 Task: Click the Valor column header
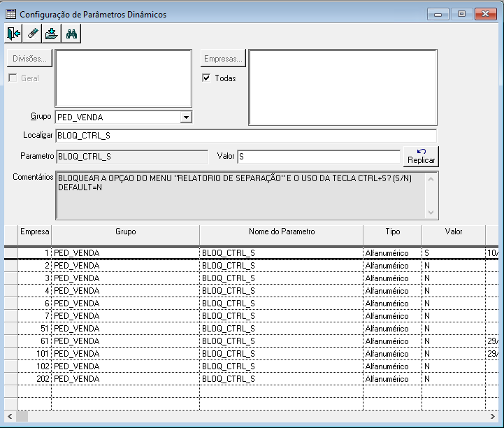coord(454,236)
